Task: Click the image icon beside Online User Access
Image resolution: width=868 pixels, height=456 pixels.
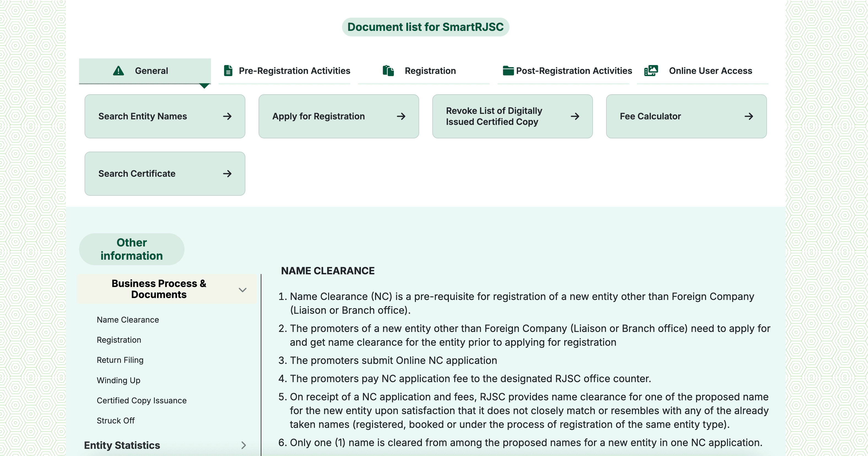Action: click(651, 71)
